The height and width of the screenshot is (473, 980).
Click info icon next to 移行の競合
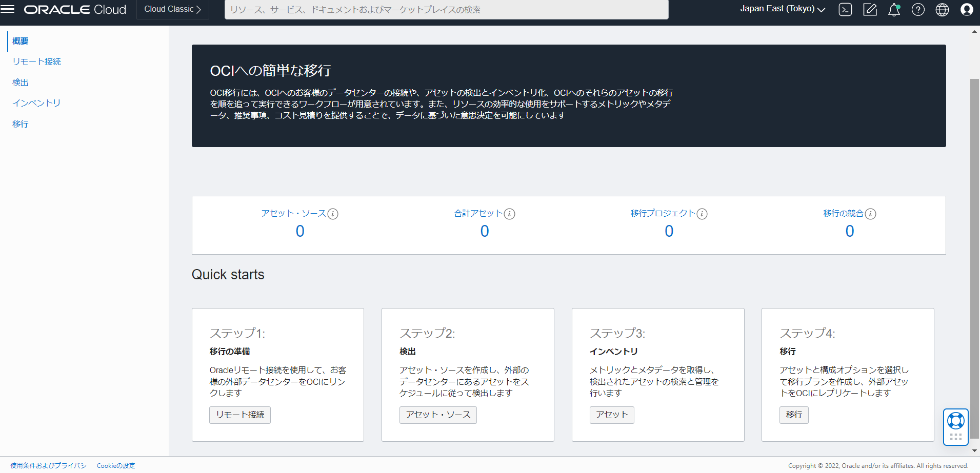pos(870,214)
